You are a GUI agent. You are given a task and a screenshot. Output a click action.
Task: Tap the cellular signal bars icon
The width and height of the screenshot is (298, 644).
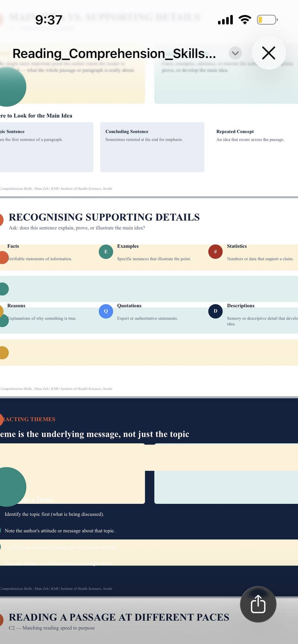(225, 20)
